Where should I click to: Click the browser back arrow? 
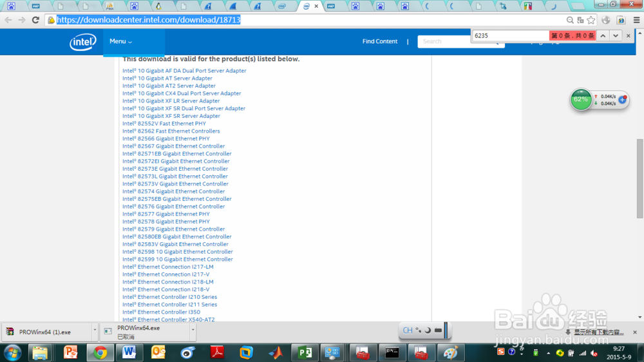tap(8, 20)
